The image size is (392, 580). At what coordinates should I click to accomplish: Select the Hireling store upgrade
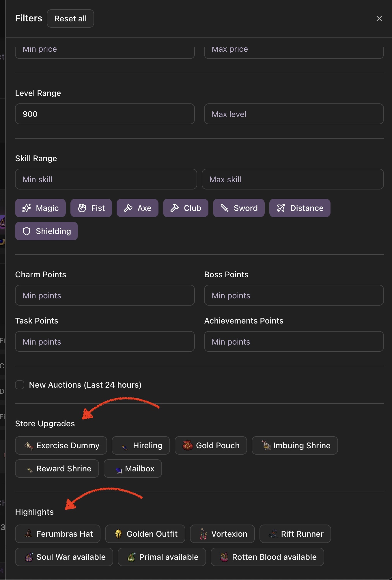(141, 445)
